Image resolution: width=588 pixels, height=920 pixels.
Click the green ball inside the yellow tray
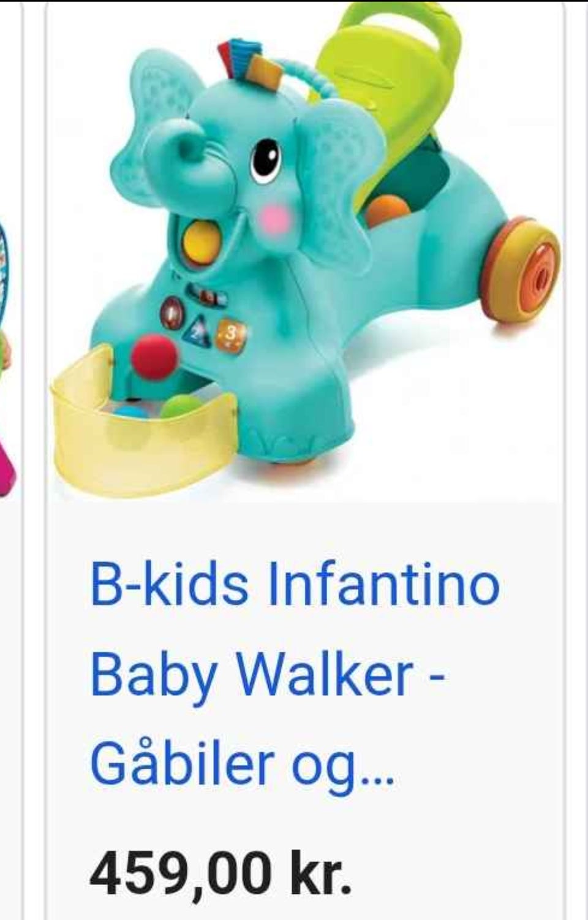184,407
